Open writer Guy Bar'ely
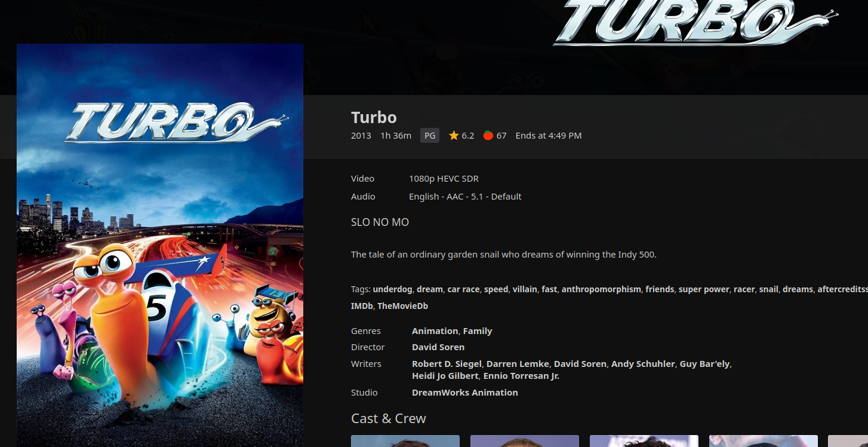Image resolution: width=868 pixels, height=447 pixels. point(704,364)
